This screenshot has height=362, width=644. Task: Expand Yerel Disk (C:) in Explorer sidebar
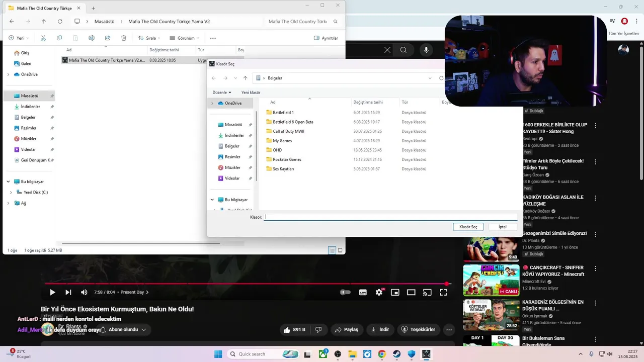tap(11, 192)
